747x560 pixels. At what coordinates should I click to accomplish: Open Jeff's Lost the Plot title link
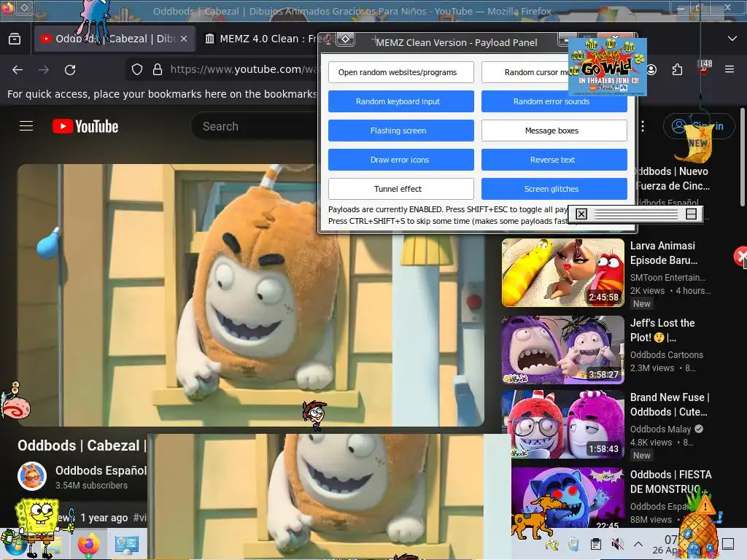[662, 330]
